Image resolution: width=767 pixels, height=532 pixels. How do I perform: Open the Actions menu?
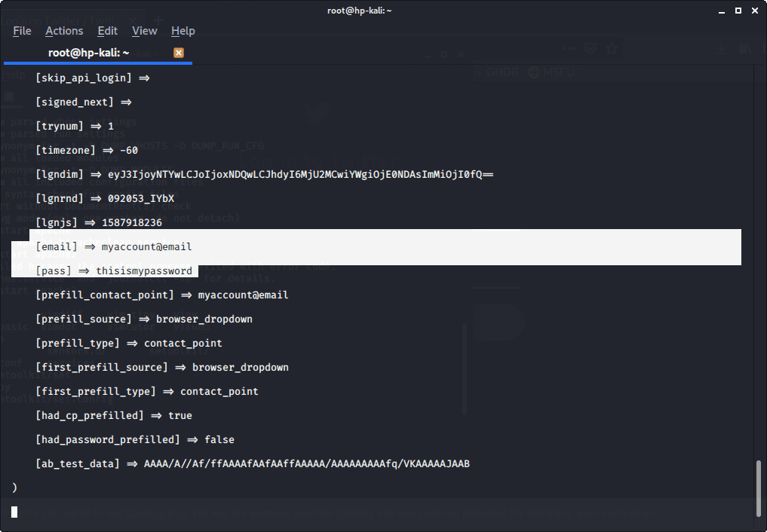[x=64, y=31]
